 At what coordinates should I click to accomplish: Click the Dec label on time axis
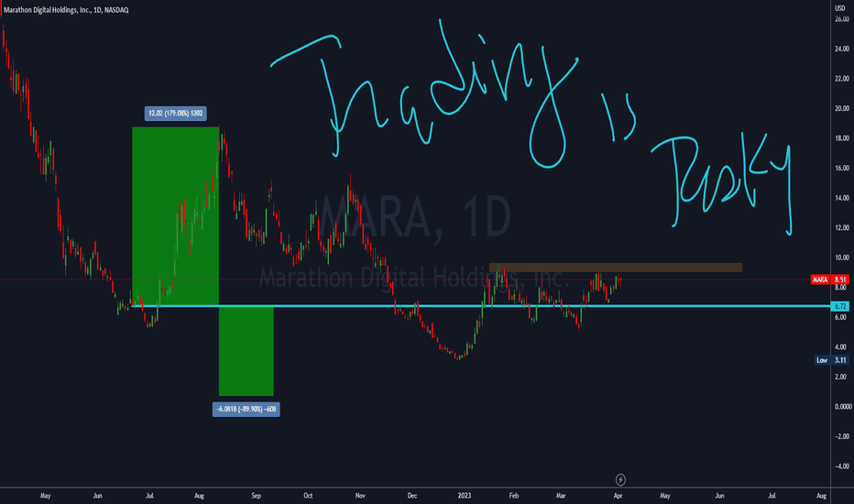point(411,496)
